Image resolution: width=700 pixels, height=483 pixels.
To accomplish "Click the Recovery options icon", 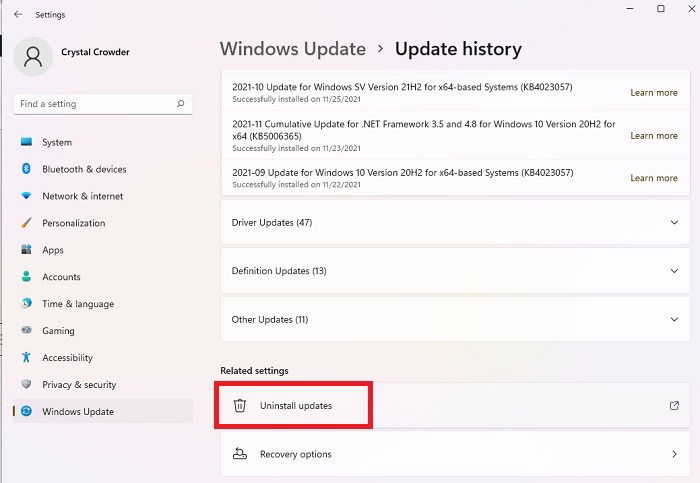I will [240, 454].
